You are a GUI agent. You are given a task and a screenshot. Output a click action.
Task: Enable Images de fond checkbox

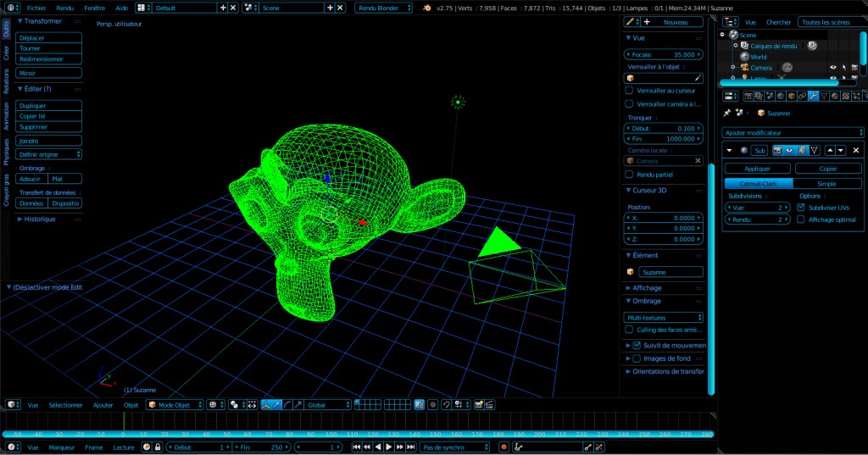coord(637,358)
